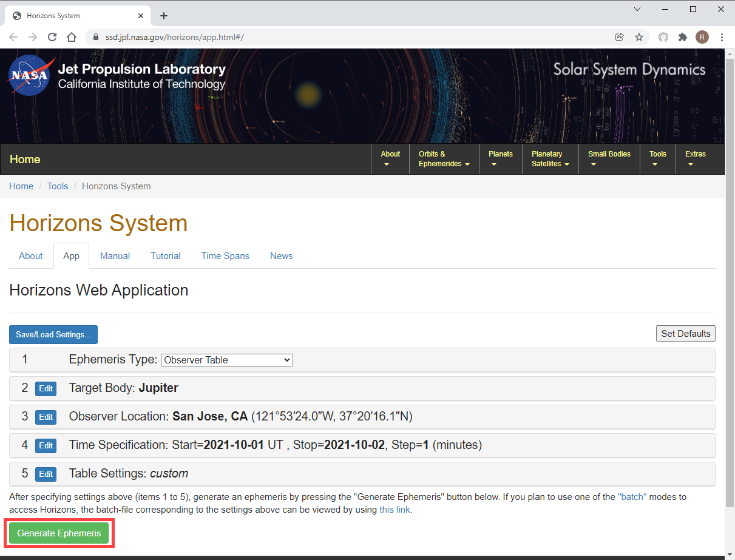Screen dimensions: 735x560
Task: Open the Tutorial tab
Action: (166, 256)
